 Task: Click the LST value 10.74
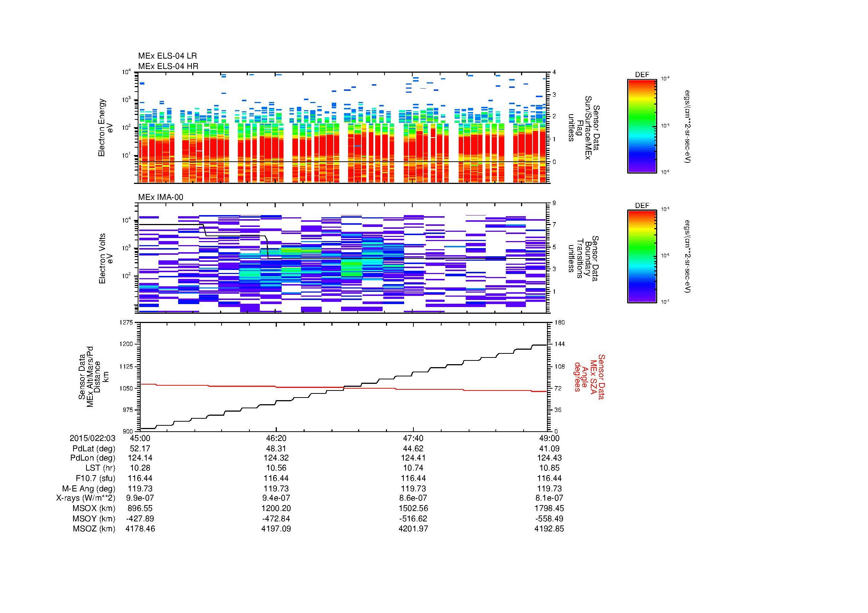click(x=413, y=468)
